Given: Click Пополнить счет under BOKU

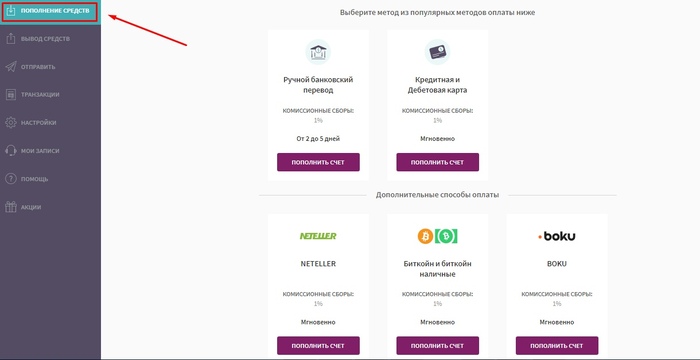Looking at the screenshot, I should (557, 346).
